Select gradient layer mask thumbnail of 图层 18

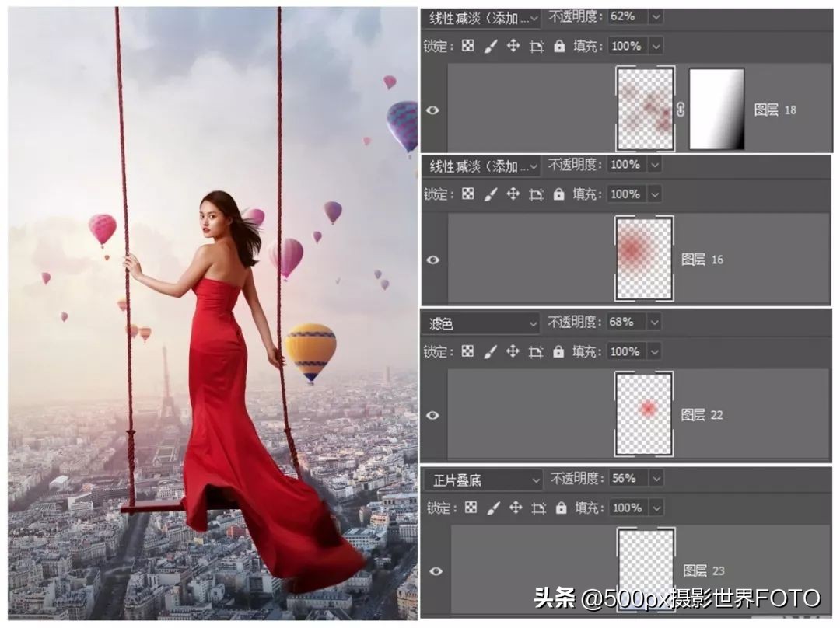[x=717, y=109]
